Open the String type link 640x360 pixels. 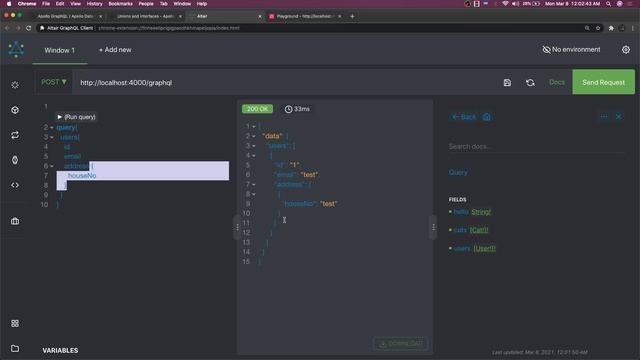[x=481, y=212]
